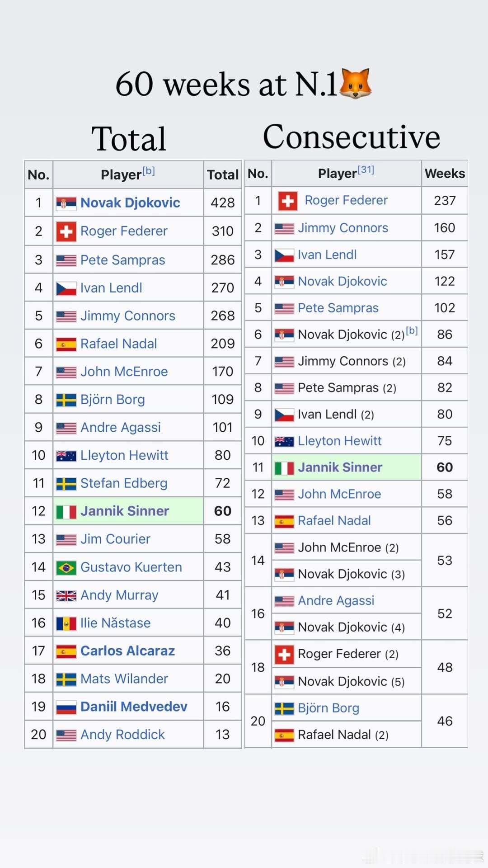Click Italian flag in Consecutive table Sinner row
This screenshot has height=868, width=488.
coord(285,467)
